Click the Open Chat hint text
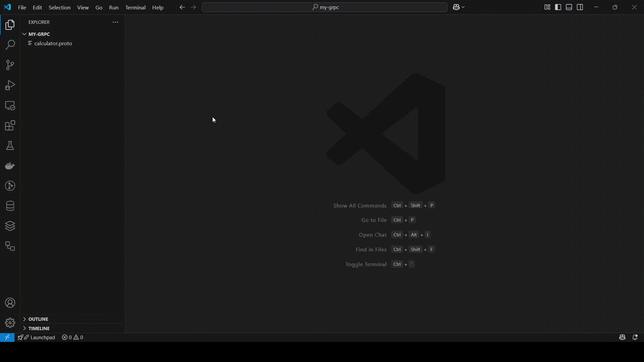The width and height of the screenshot is (644, 362). pyautogui.click(x=373, y=235)
